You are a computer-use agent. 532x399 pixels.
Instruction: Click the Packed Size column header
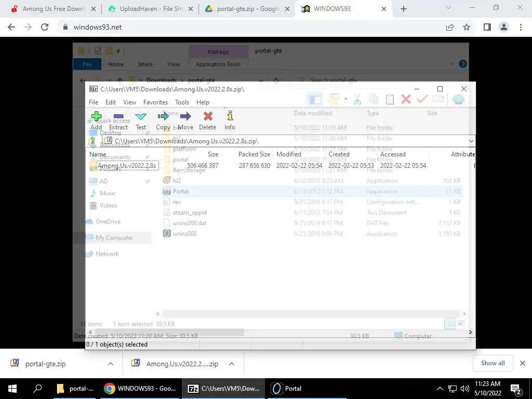click(x=254, y=154)
